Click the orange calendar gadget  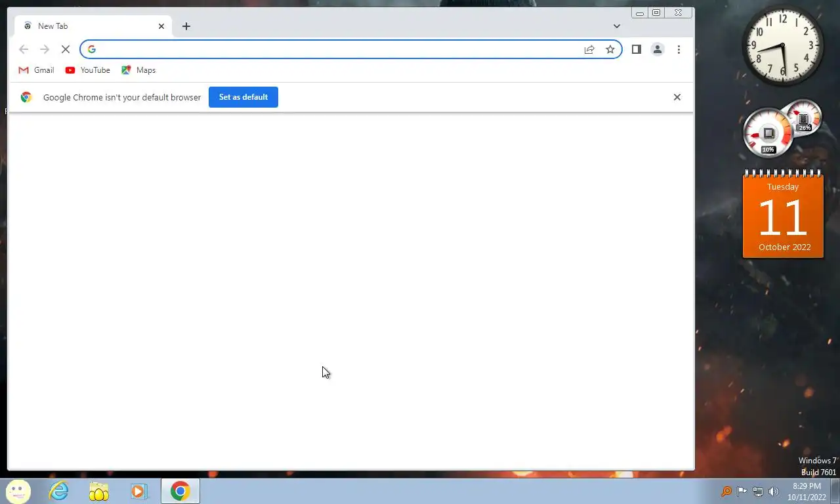tap(783, 214)
